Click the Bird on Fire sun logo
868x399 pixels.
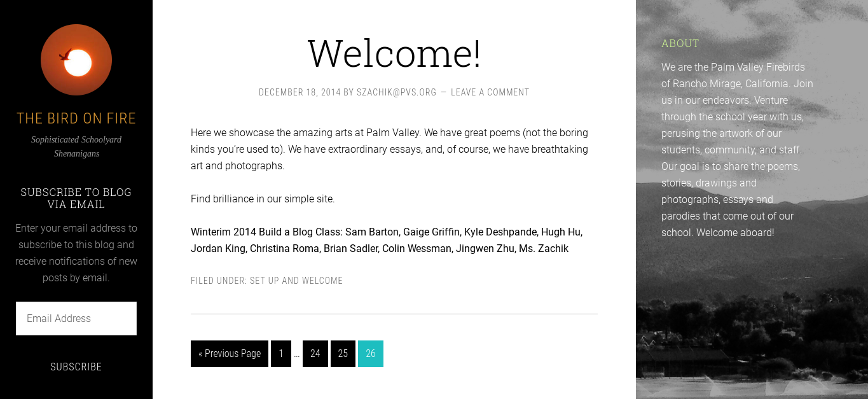tap(76, 60)
